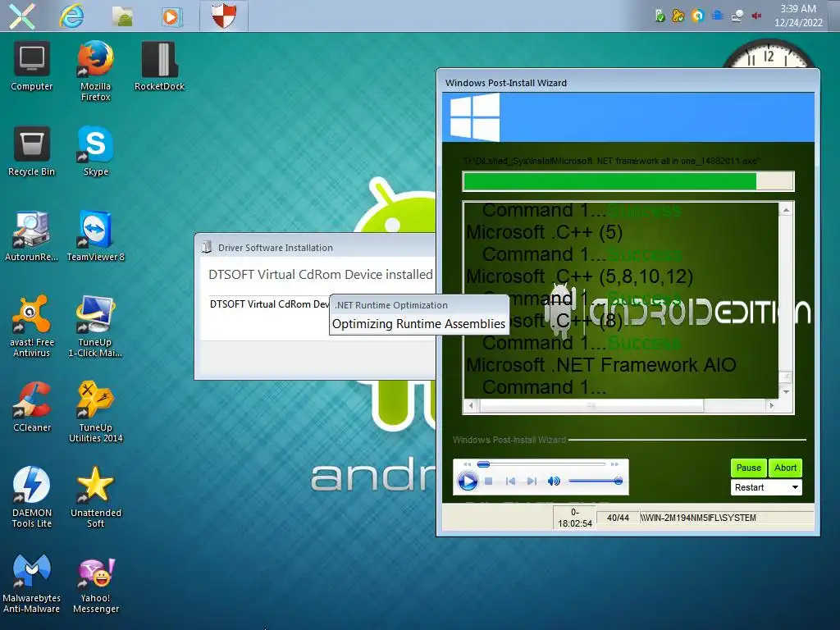This screenshot has height=630, width=840.
Task: Open the RocketDock desktop shortcut
Action: [160, 66]
